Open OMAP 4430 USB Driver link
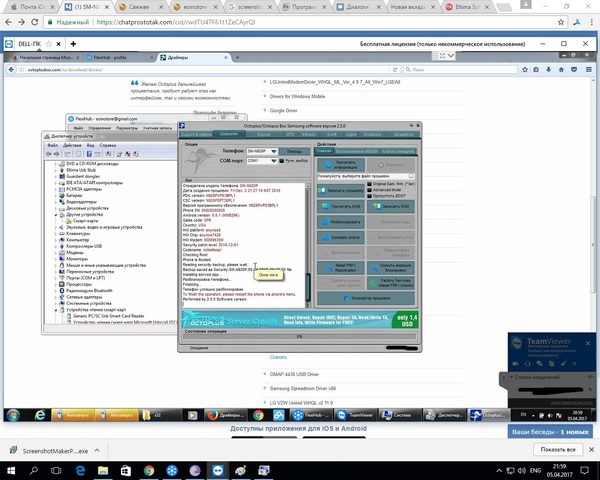Screen dimensions: 600x480 294,374
